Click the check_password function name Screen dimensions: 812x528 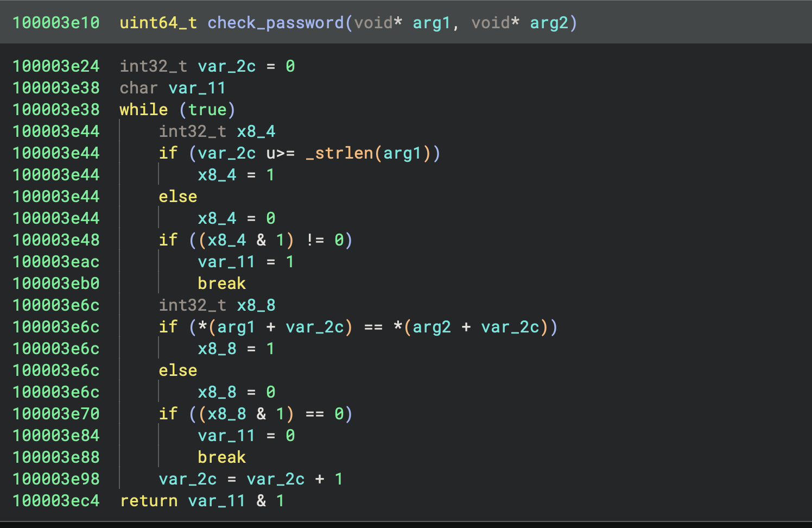pyautogui.click(x=275, y=23)
